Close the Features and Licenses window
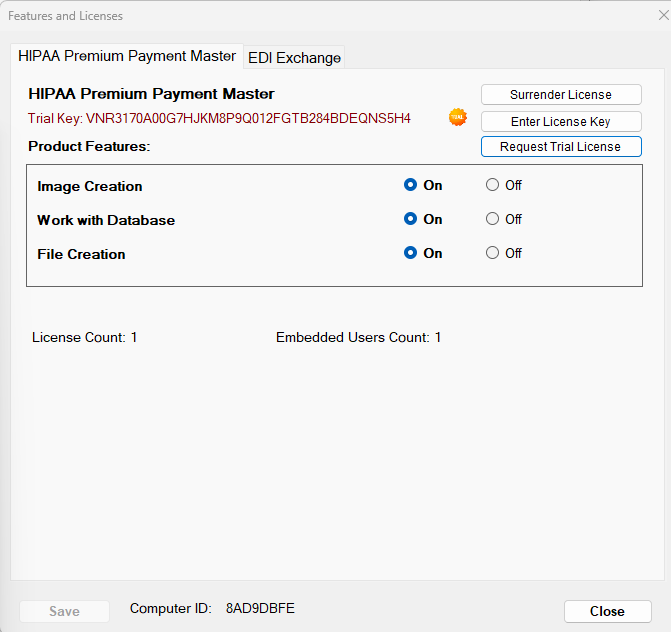671x632 pixels. [x=663, y=15]
